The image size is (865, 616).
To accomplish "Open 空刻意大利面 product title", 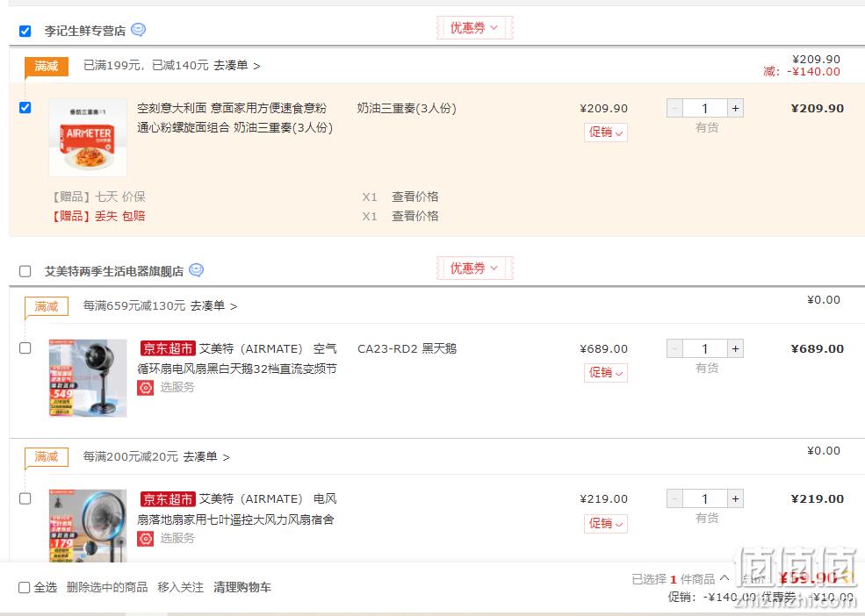I will click(x=235, y=118).
